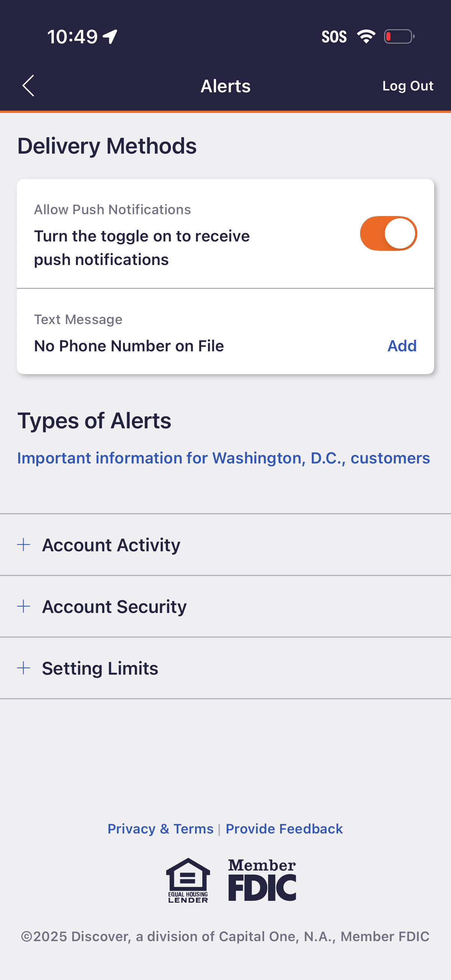Tap the Alerts page title
The width and height of the screenshot is (451, 980).
pyautogui.click(x=225, y=86)
